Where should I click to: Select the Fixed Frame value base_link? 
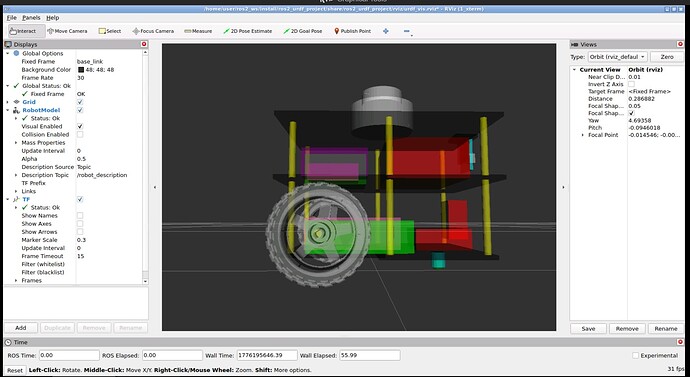pyautogui.click(x=90, y=62)
